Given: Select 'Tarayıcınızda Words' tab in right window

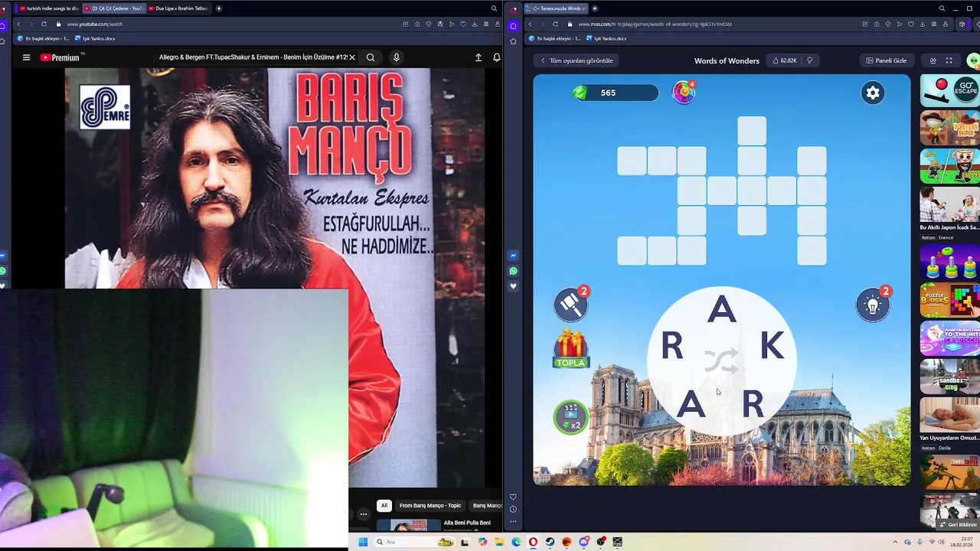Looking at the screenshot, I should coord(555,8).
